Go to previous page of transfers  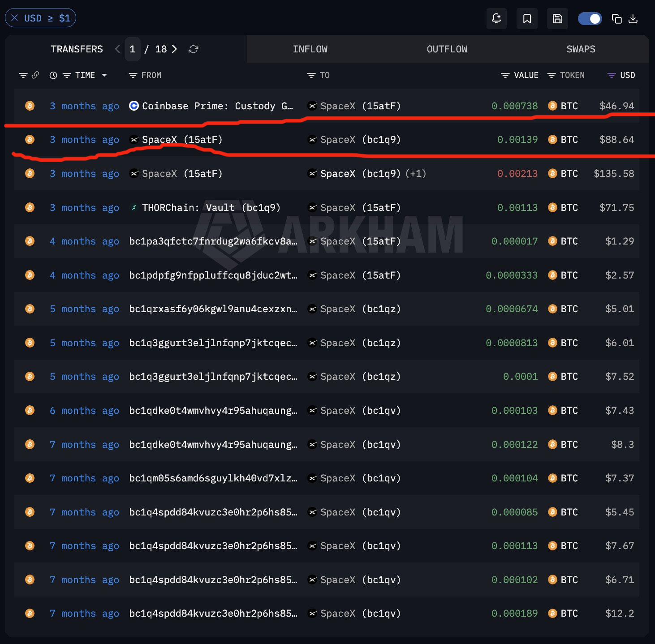click(x=117, y=49)
